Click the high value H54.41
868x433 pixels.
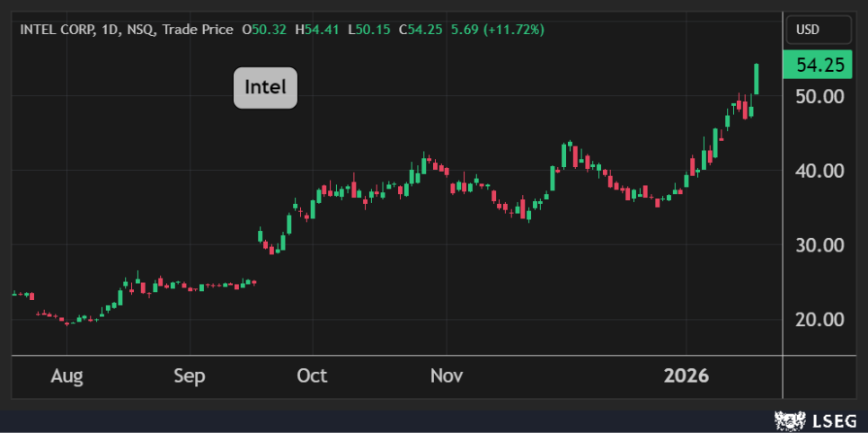(x=322, y=30)
